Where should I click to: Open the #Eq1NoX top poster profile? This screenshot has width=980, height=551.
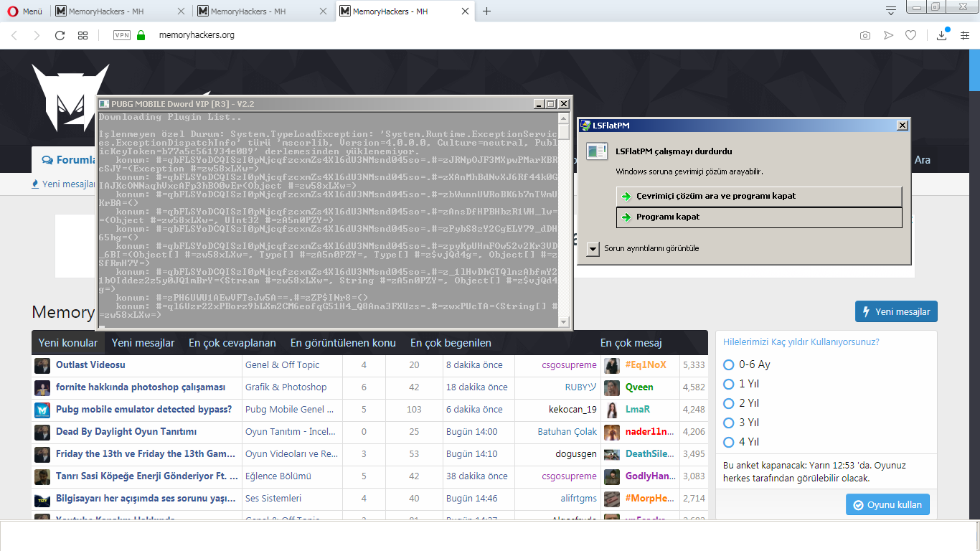point(646,364)
